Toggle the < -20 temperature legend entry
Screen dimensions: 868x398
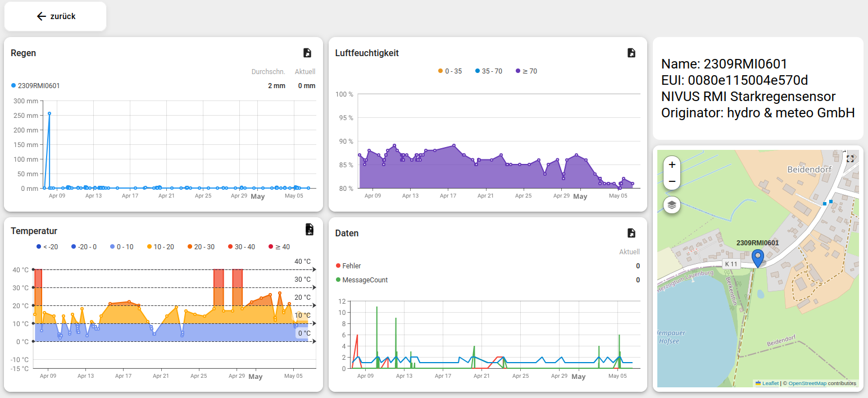(x=48, y=247)
